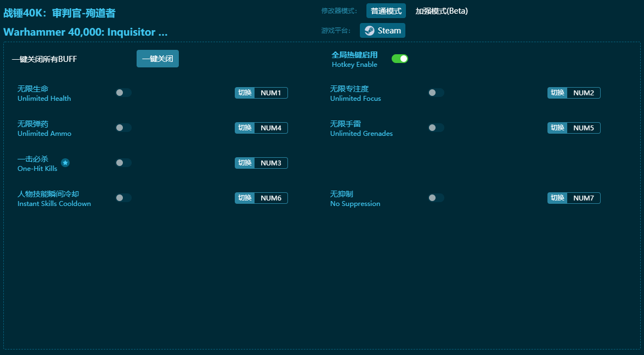Click the NUM5 hotkey box for Unlimited Grenades
The width and height of the screenshot is (644, 355).
(583, 128)
